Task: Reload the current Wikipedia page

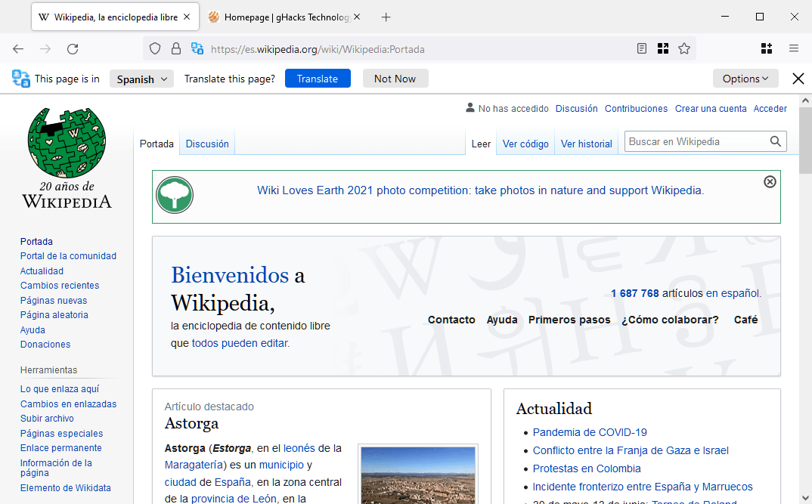Action: tap(73, 48)
